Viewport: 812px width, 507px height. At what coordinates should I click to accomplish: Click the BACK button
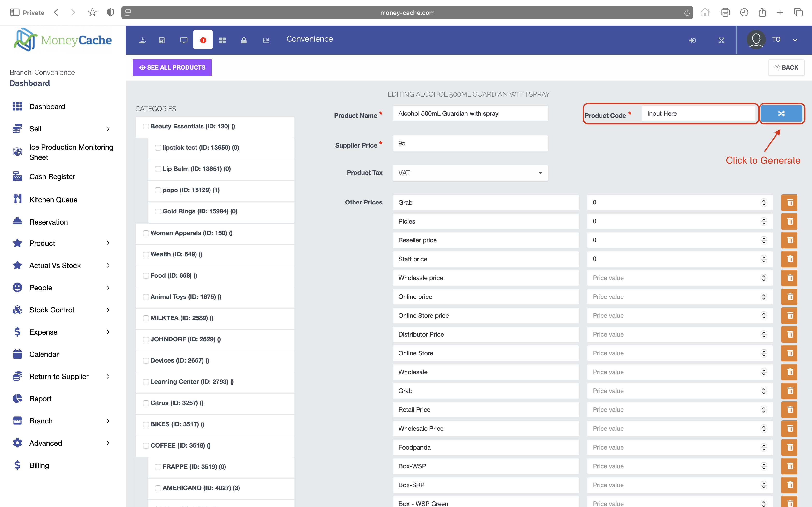pos(786,67)
